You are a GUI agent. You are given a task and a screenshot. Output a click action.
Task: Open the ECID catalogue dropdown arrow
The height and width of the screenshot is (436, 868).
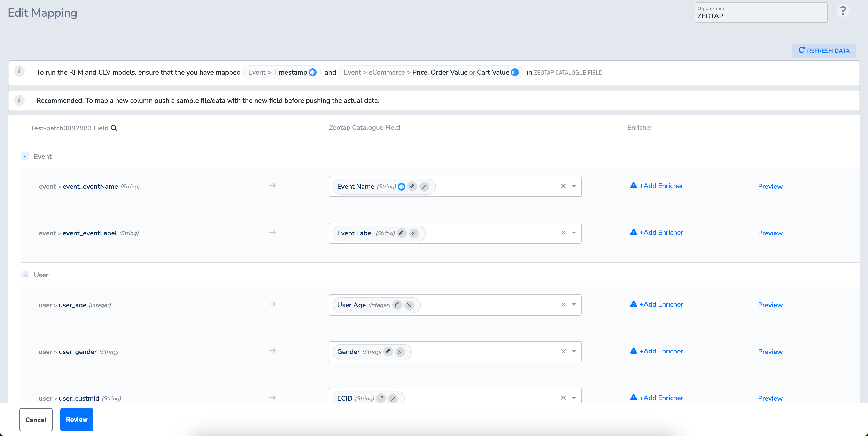coord(574,398)
